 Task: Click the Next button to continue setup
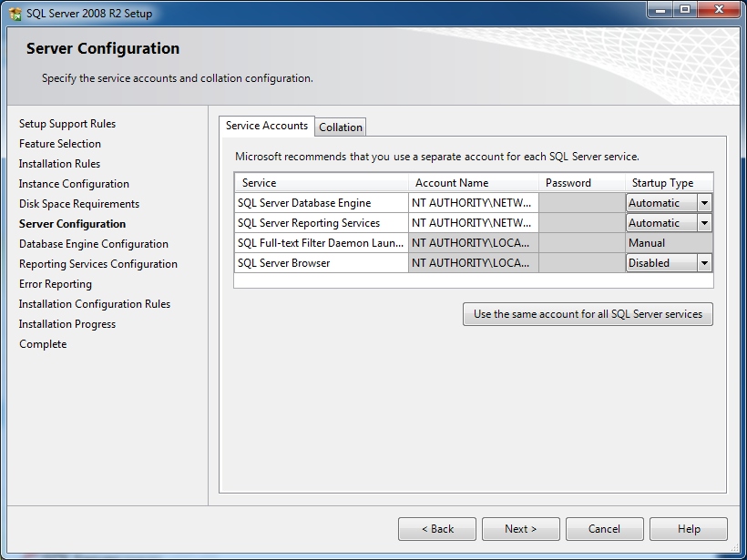point(520,528)
